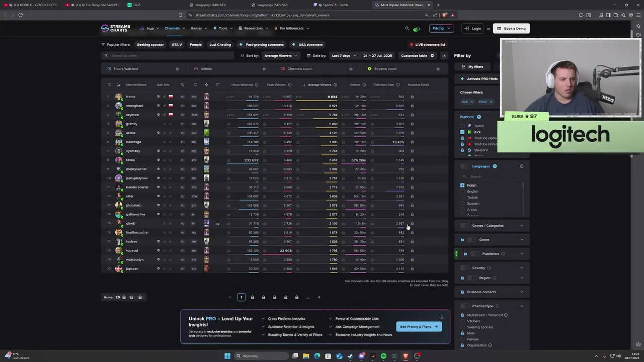Open the Tools navigation menu

(223, 28)
